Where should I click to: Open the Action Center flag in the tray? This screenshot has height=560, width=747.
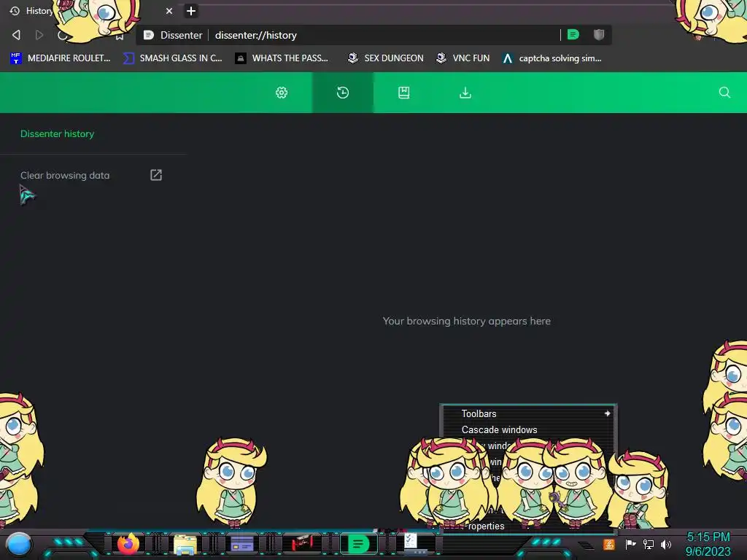[630, 544]
